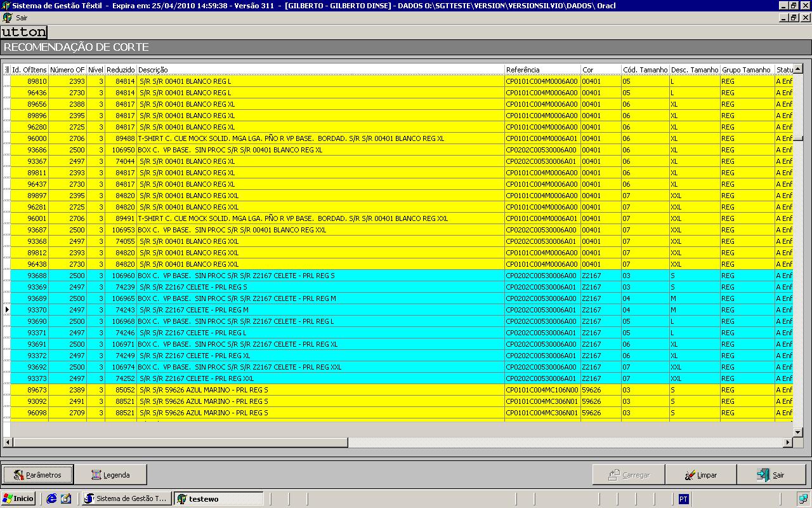Click the MDI child app icon beside Sair menu
812x508 pixels.
(7, 18)
